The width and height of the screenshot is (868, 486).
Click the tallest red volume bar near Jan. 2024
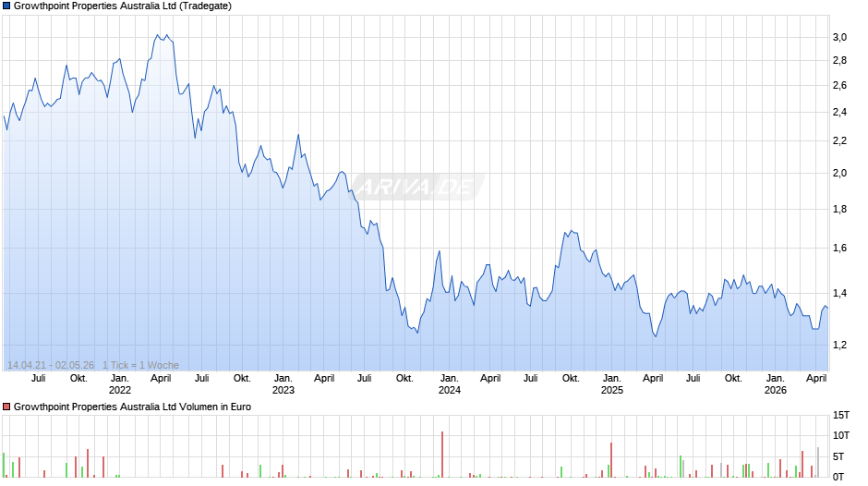(442, 455)
